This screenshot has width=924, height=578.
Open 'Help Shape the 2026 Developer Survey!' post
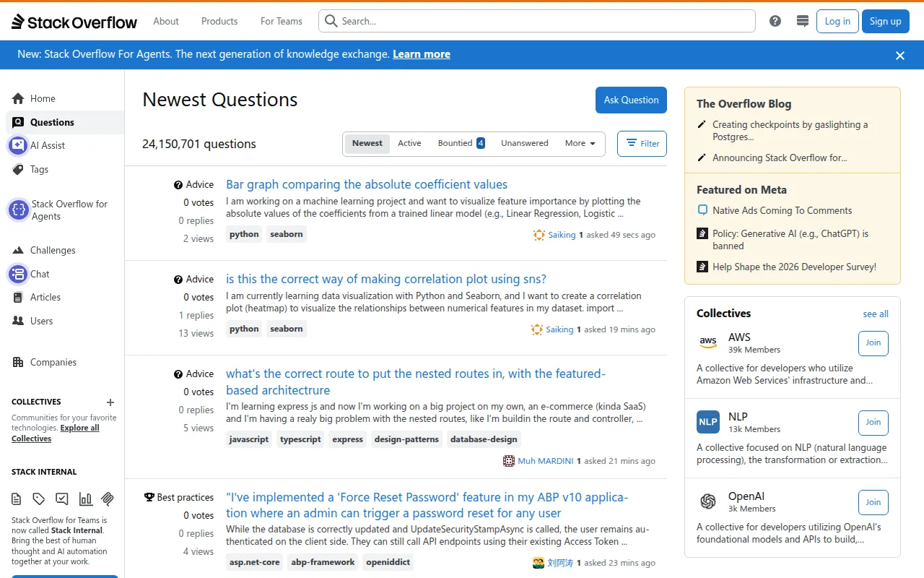(x=794, y=267)
